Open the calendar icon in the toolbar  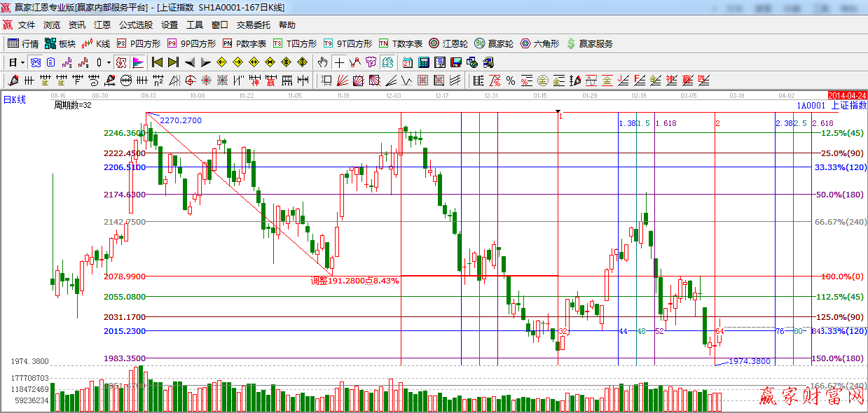click(x=407, y=62)
